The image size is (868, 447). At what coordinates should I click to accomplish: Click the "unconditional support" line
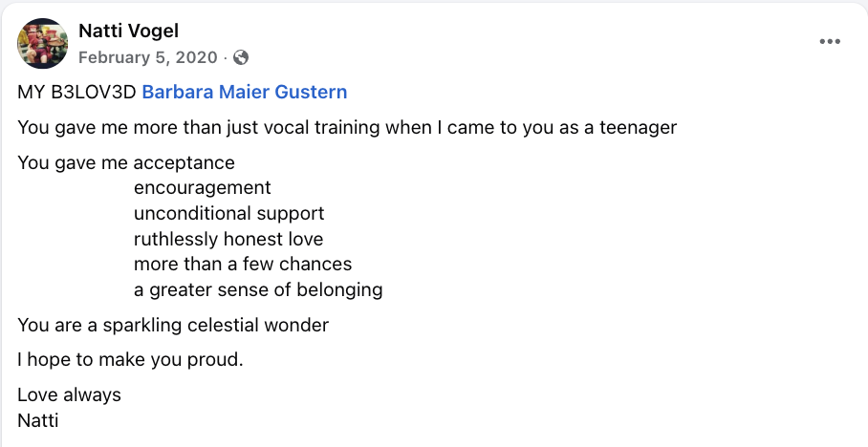click(228, 214)
